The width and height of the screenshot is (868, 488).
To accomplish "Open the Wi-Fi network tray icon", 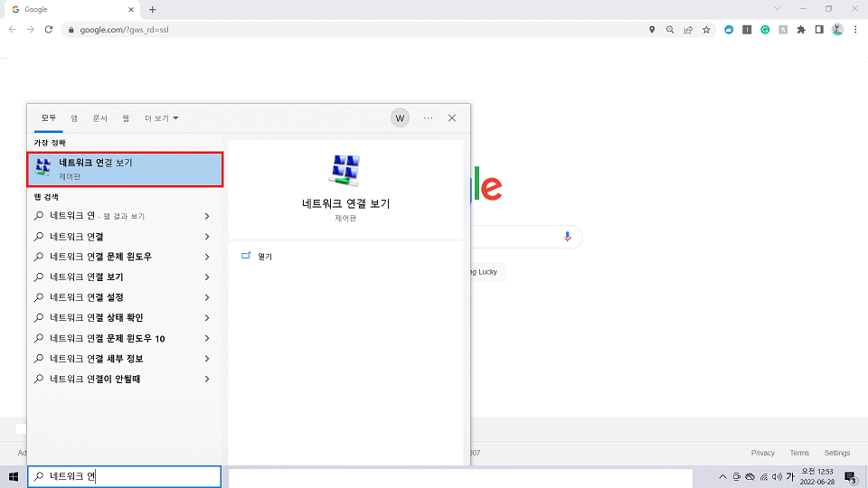I will pyautogui.click(x=764, y=477).
